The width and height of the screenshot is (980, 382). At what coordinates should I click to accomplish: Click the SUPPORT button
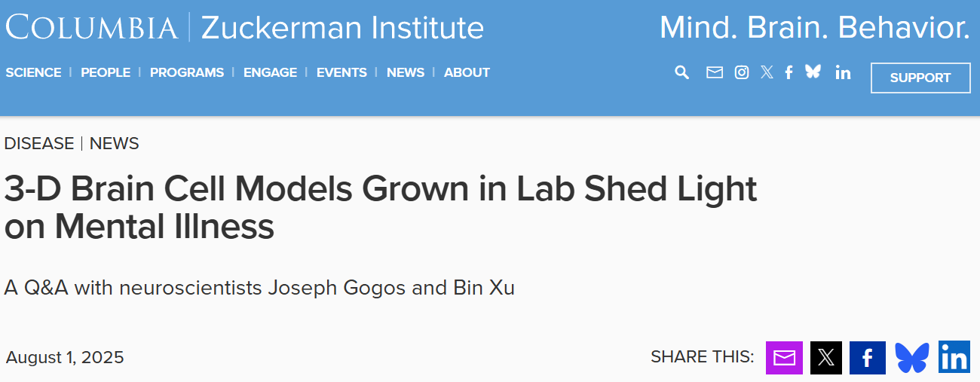(x=920, y=78)
